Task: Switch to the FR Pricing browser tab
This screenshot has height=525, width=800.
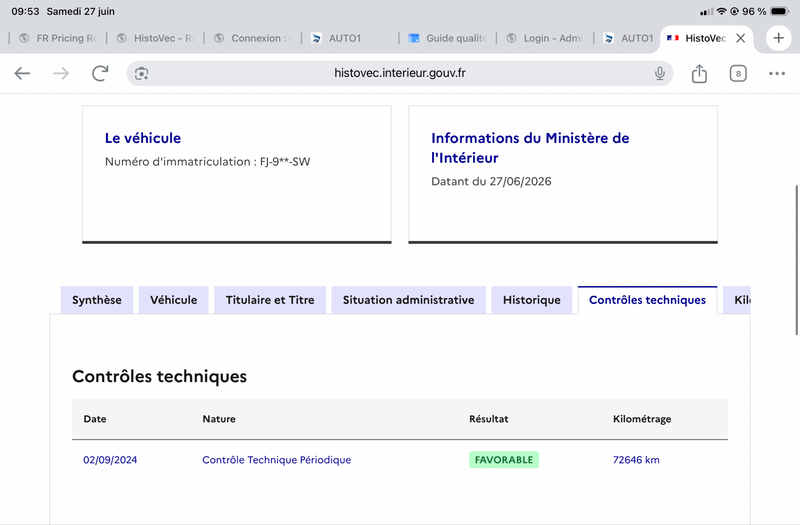Action: [x=58, y=38]
